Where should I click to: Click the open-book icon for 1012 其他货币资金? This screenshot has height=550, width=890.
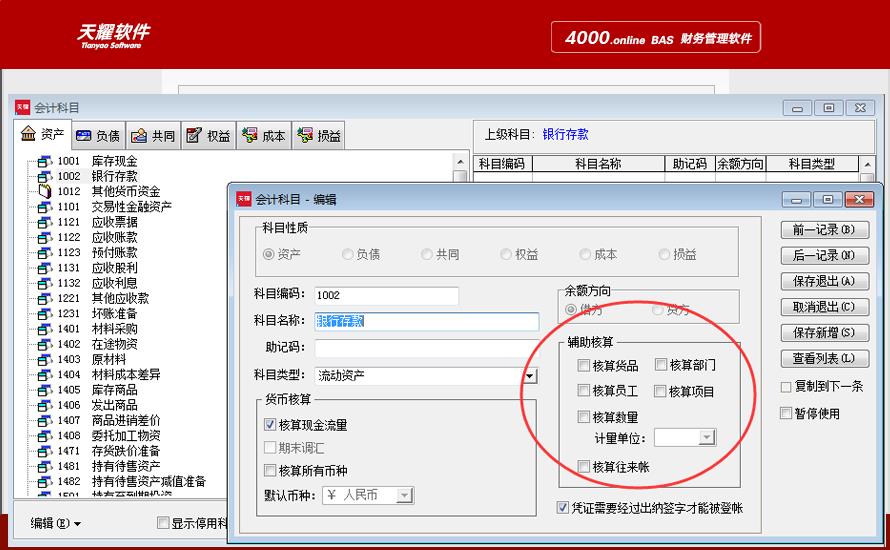44,191
